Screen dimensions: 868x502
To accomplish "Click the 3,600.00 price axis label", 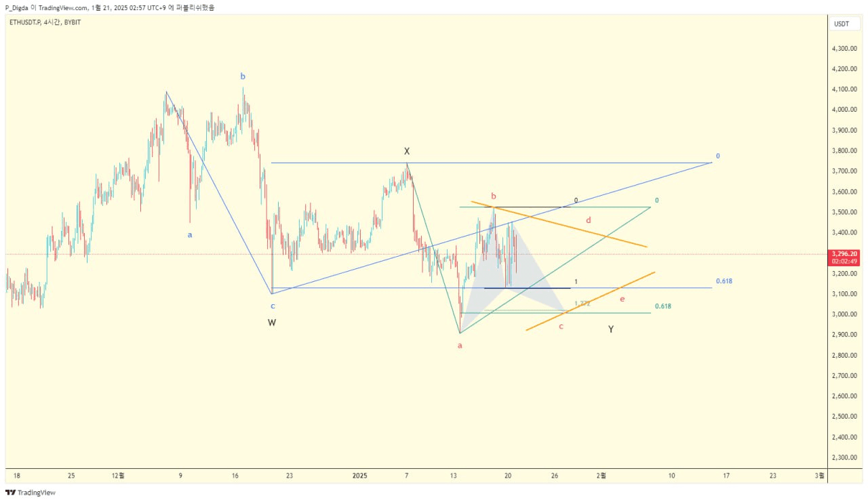I will [x=843, y=192].
